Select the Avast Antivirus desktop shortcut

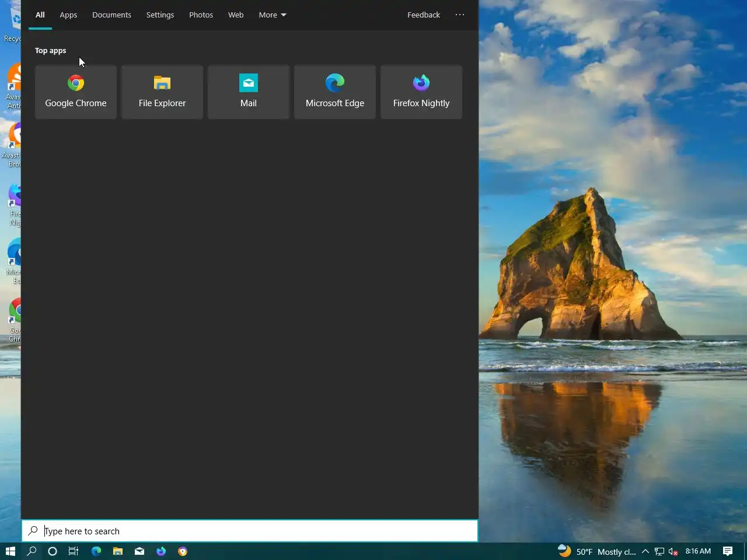pos(13,86)
